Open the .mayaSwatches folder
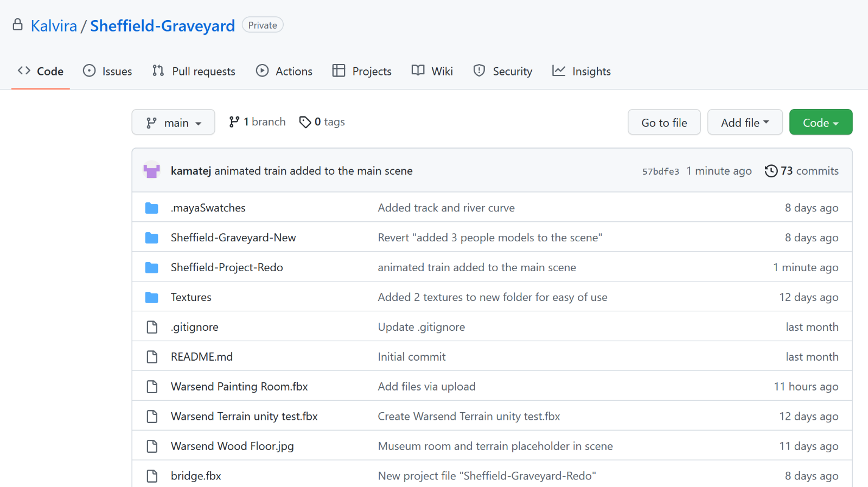The image size is (868, 487). click(x=208, y=208)
